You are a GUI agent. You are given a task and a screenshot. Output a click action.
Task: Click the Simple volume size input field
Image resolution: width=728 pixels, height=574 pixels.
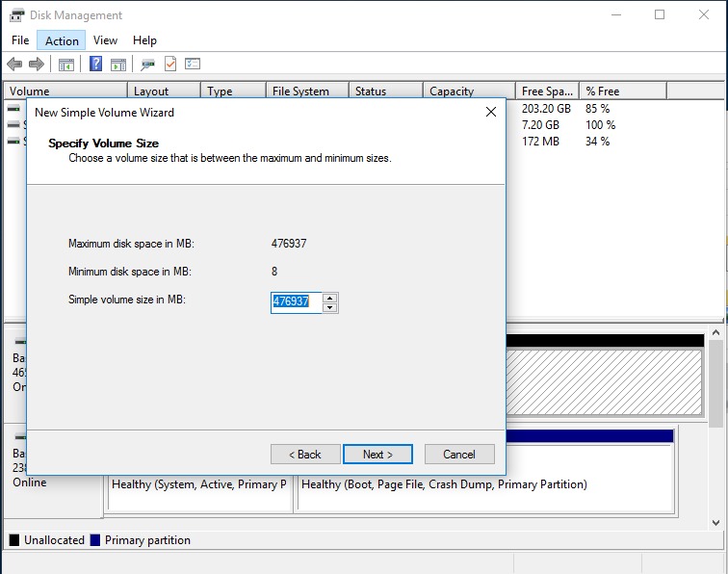(x=295, y=302)
